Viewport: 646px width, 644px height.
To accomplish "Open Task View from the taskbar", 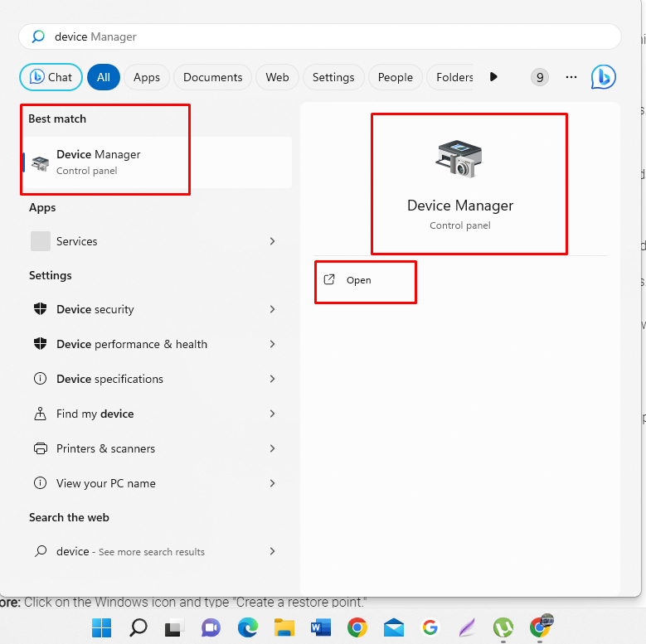I will pos(174,627).
